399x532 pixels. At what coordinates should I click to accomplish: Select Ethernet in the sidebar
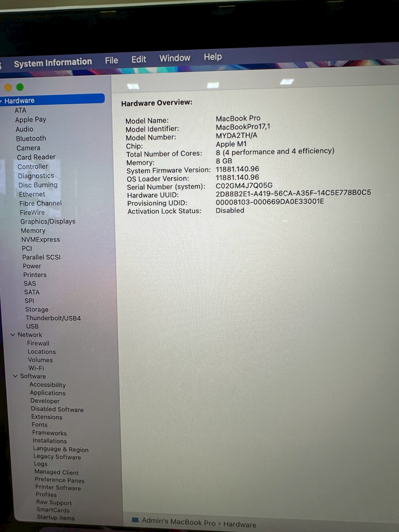click(32, 194)
